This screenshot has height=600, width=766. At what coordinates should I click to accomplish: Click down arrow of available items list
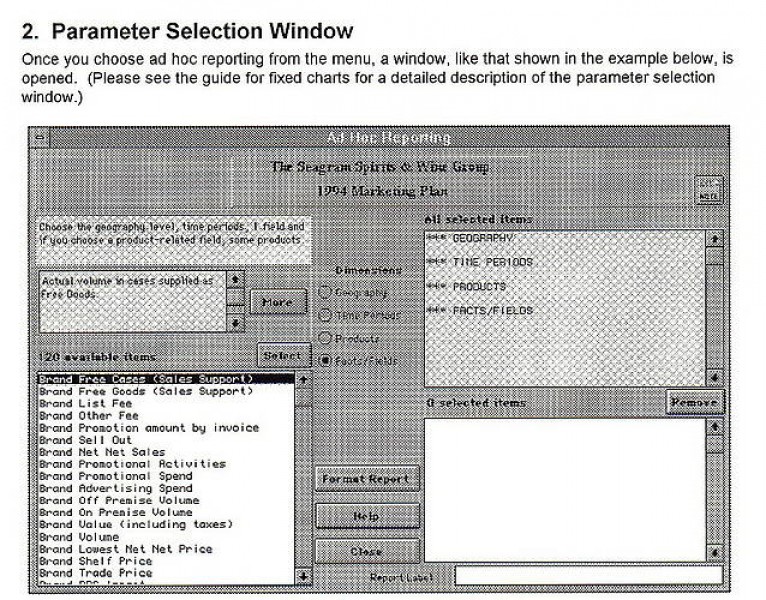[304, 577]
